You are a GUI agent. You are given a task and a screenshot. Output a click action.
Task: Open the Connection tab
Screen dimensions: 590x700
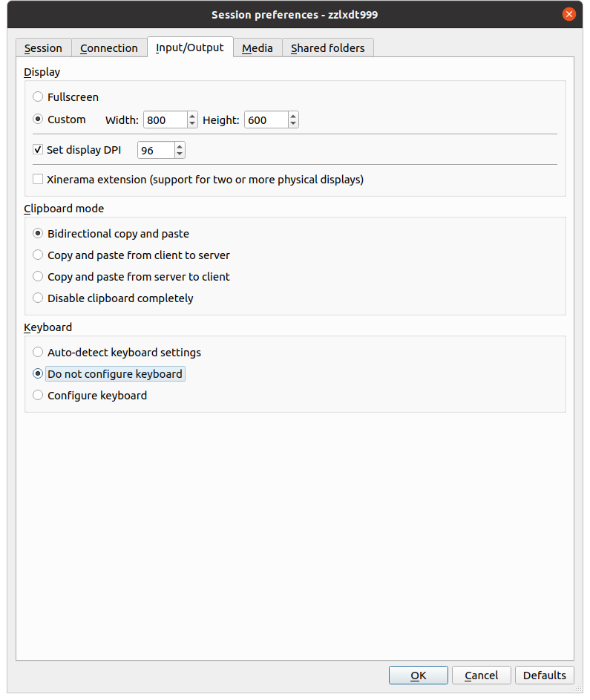pyautogui.click(x=109, y=48)
